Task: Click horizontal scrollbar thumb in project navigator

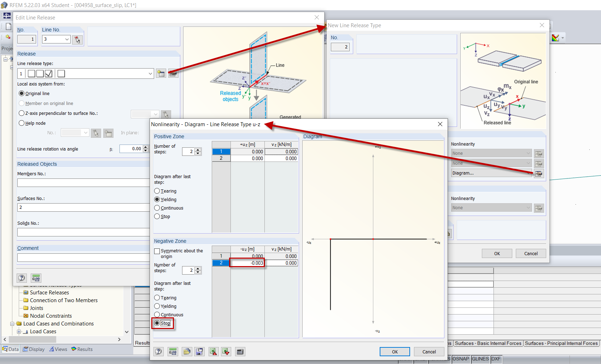Action: 33,339
